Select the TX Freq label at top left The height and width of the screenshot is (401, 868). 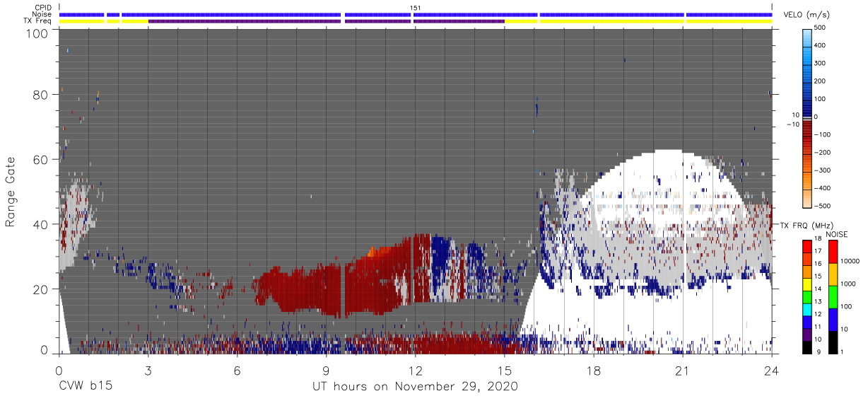tap(39, 21)
